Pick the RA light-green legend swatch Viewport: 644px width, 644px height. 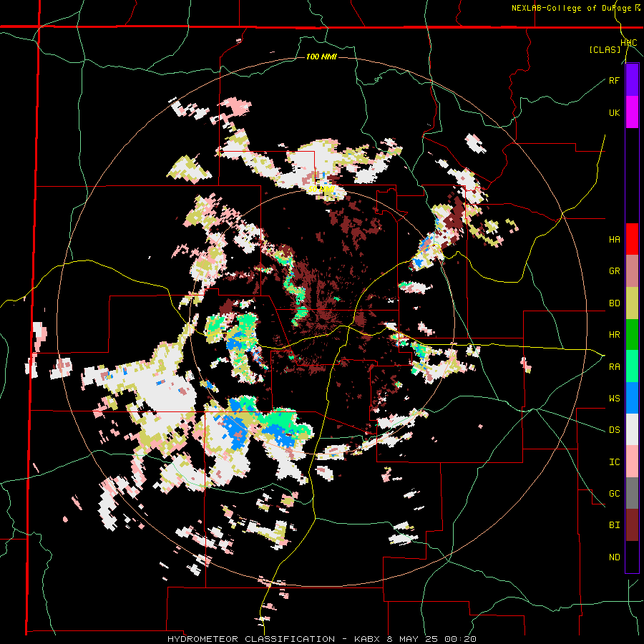pos(632,366)
